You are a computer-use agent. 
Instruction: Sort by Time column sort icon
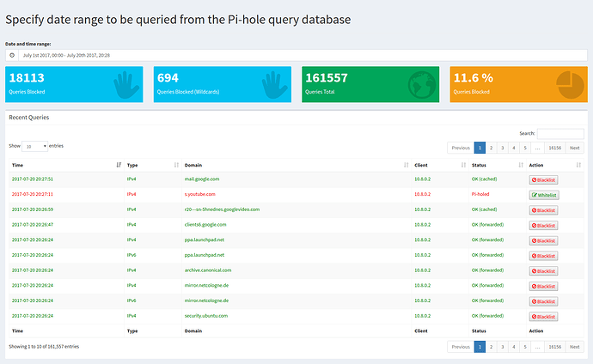click(x=119, y=164)
